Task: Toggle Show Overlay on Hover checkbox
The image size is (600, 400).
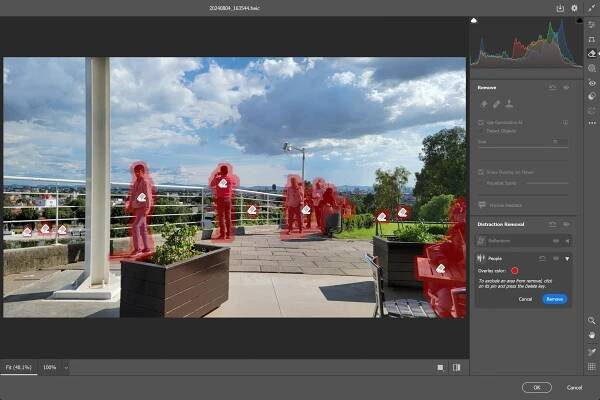Action: 481,172
